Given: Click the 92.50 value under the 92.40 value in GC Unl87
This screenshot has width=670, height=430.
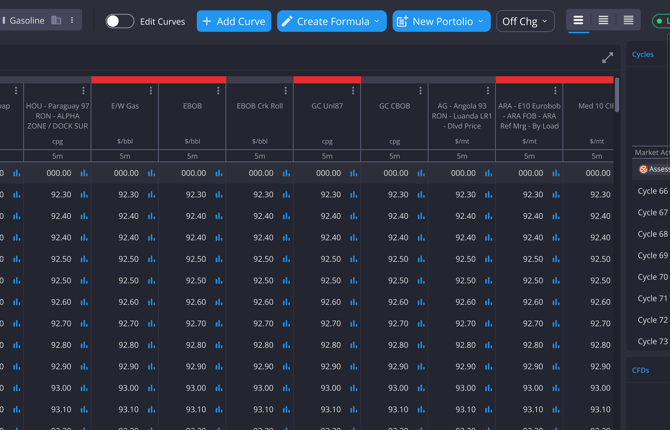Looking at the screenshot, I should tap(330, 259).
